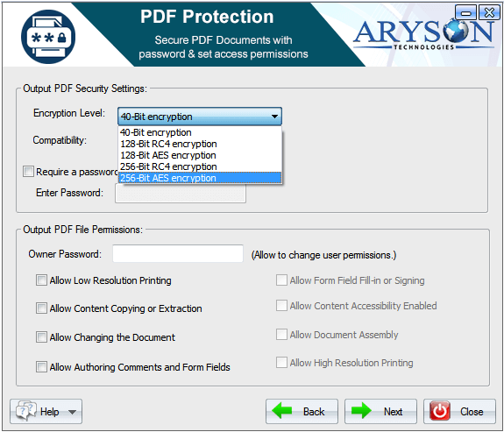Click the Encryption Level label
Viewport: 504px width, 432px height.
pyautogui.click(x=69, y=113)
